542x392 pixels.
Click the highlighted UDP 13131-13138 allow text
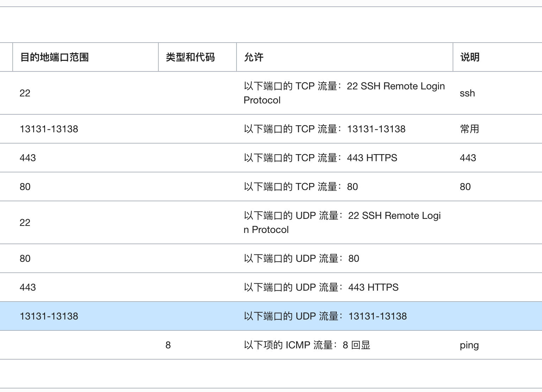pyautogui.click(x=325, y=316)
